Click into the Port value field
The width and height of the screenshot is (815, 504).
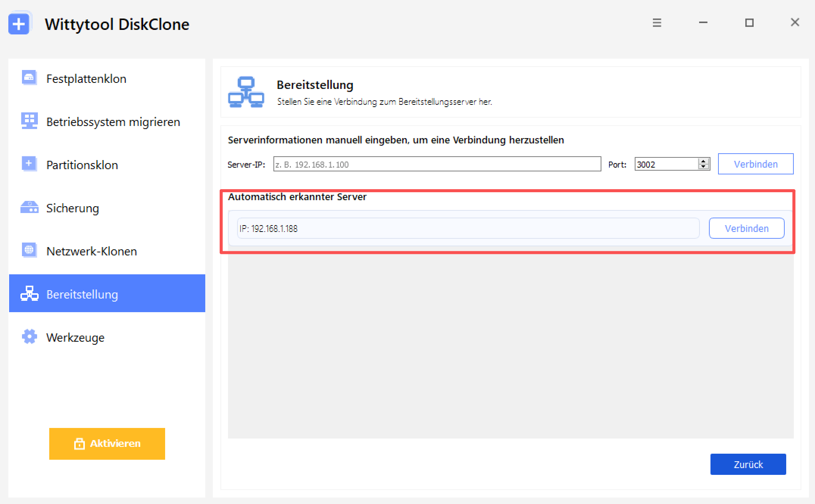click(667, 164)
